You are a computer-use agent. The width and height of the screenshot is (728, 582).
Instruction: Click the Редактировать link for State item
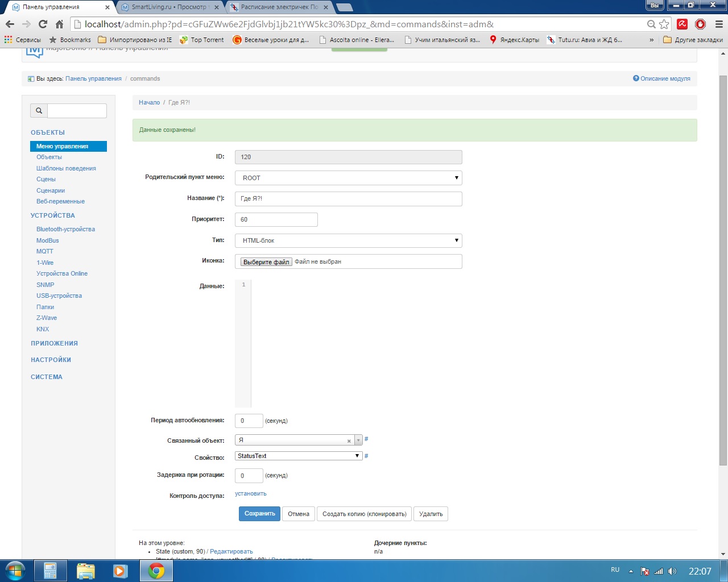click(231, 551)
